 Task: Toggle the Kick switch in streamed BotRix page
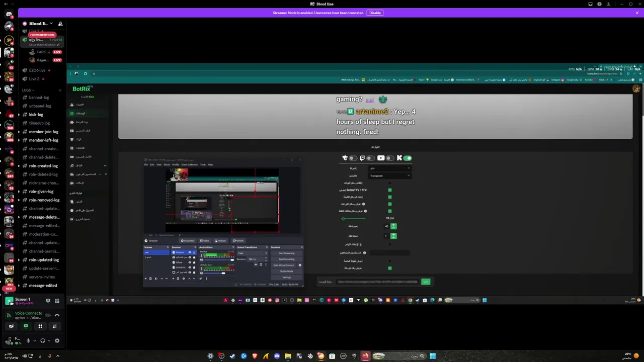(408, 158)
